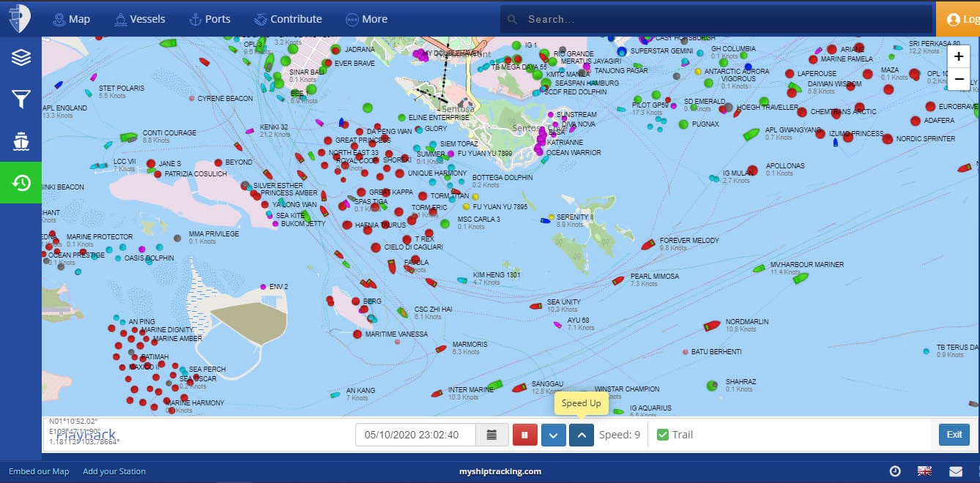Click the AN KANG vessel label
This screenshot has width=980, height=483.
(360, 391)
